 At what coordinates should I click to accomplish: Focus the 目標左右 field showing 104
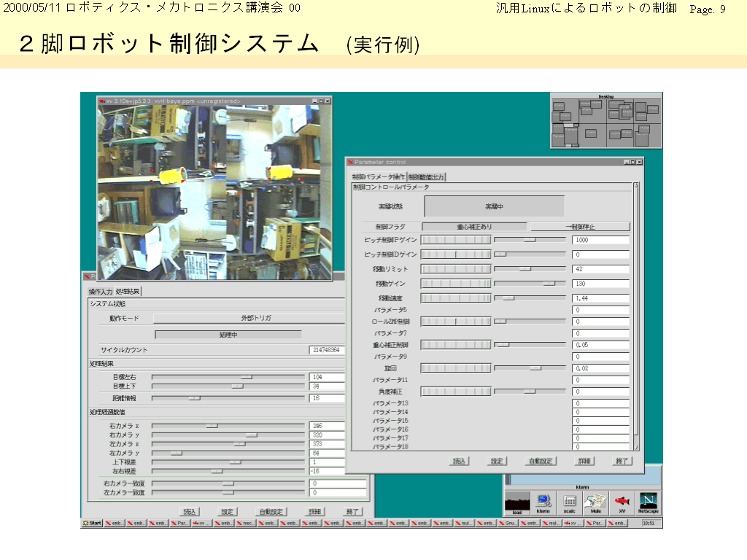[327, 377]
